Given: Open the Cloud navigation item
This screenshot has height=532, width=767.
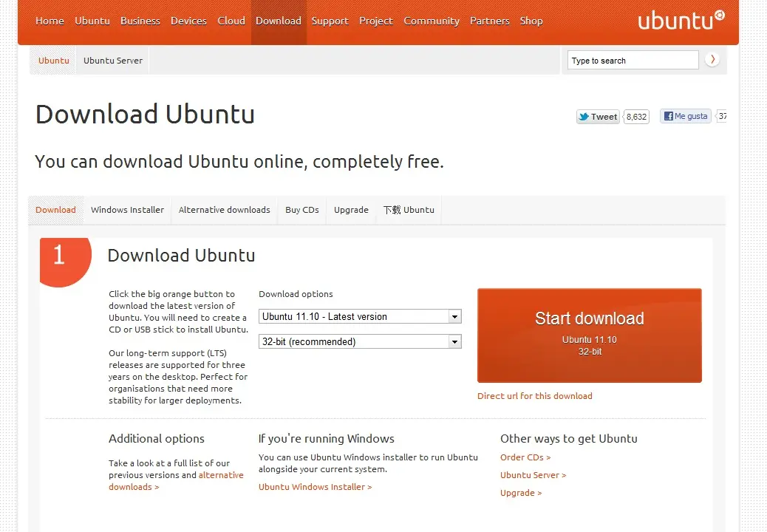Looking at the screenshot, I should coord(231,21).
